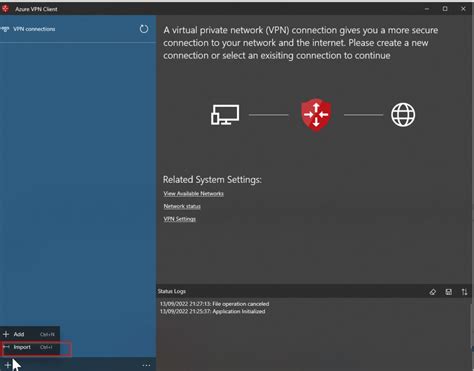Close the Azure VPN Client window
Image resolution: width=474 pixels, height=371 pixels.
pyautogui.click(x=463, y=9)
